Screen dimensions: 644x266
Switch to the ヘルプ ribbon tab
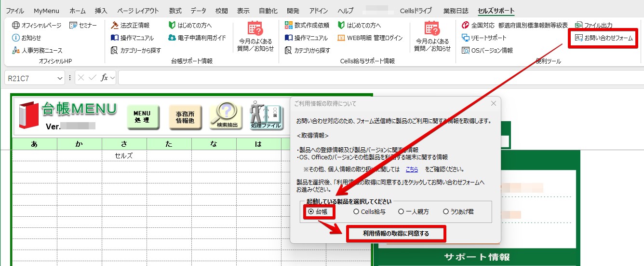tap(345, 11)
